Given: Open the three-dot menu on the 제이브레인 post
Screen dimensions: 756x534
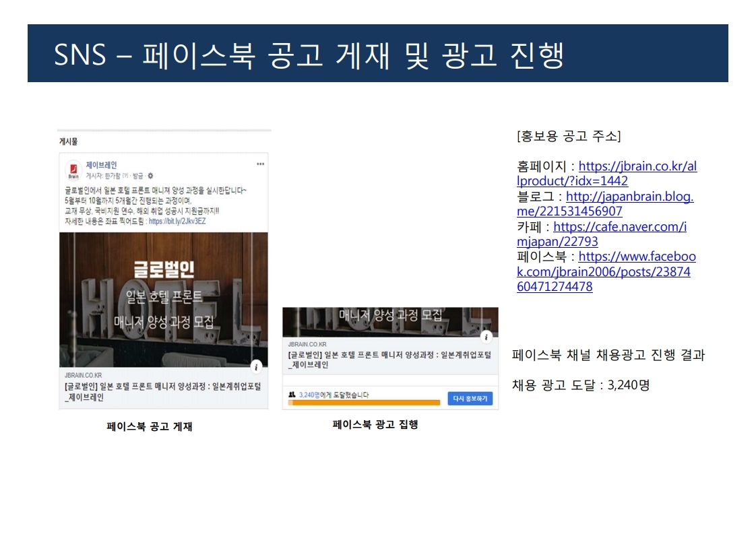Looking at the screenshot, I should pyautogui.click(x=260, y=164).
